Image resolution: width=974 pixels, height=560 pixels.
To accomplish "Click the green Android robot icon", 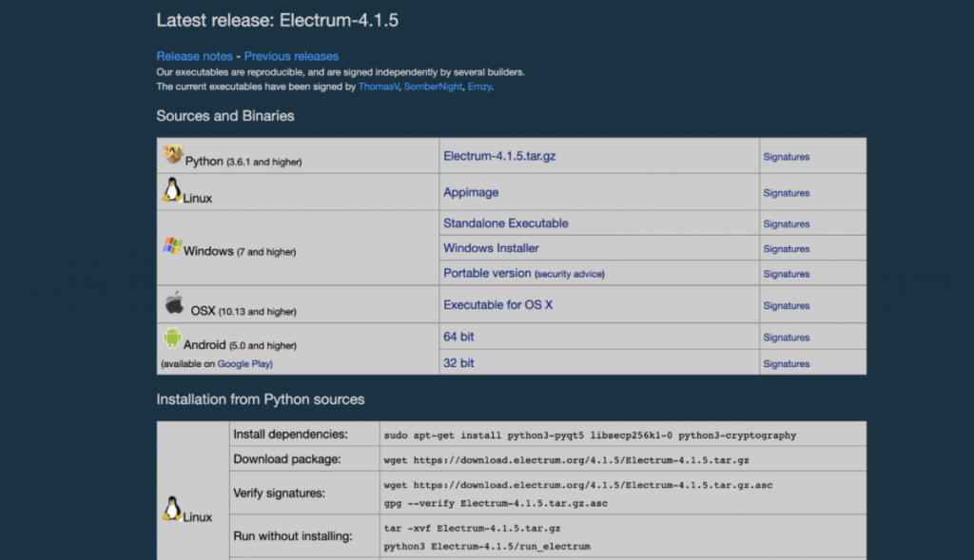I will (x=172, y=338).
